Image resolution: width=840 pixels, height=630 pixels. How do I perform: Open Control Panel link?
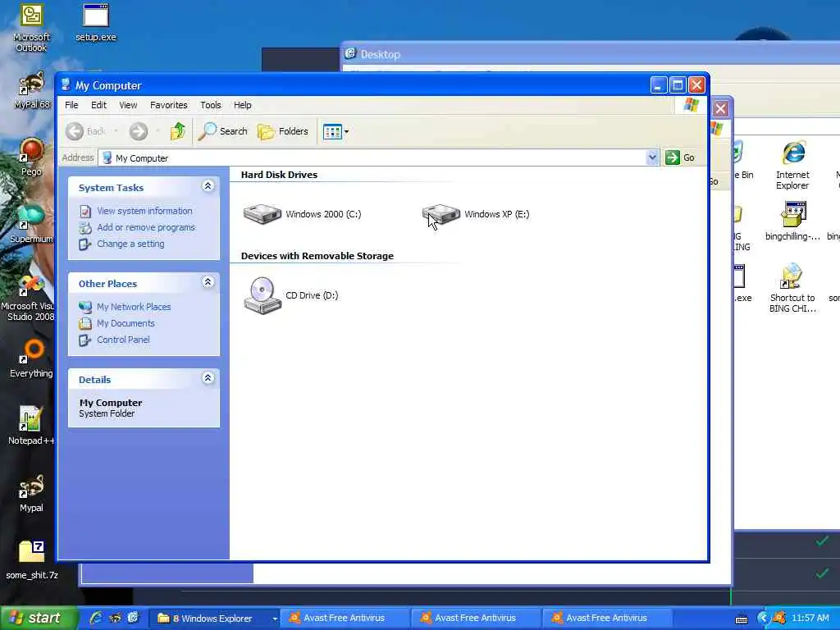coord(123,340)
